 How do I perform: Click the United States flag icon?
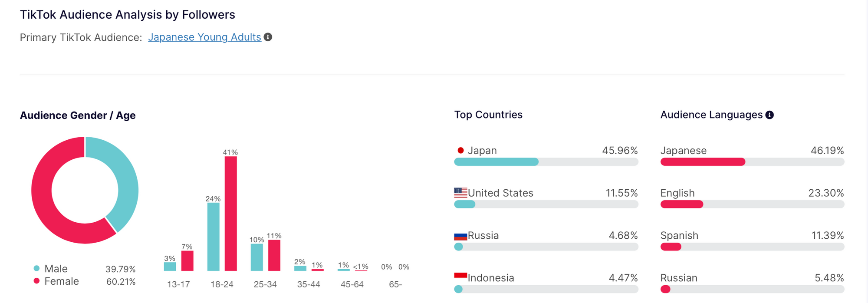460,193
